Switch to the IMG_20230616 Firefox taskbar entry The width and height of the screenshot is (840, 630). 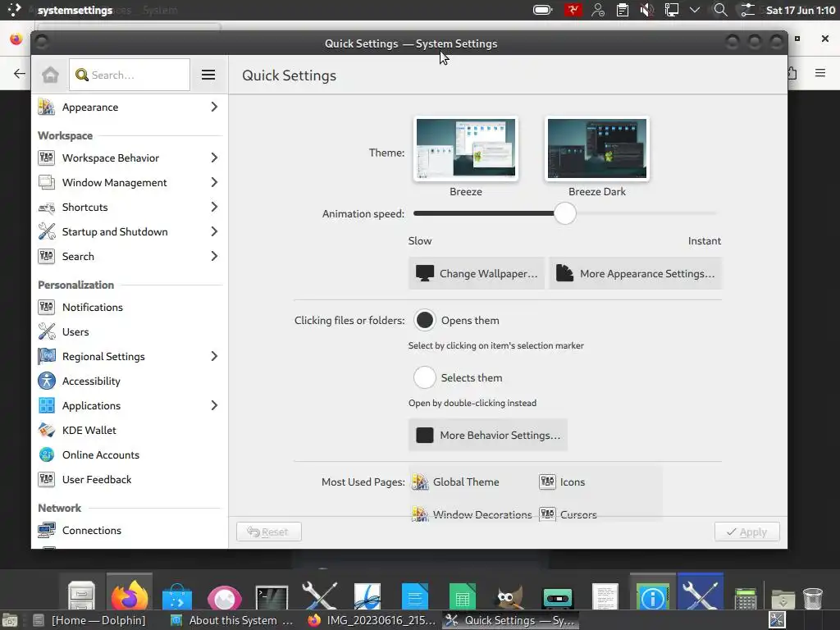tap(372, 620)
